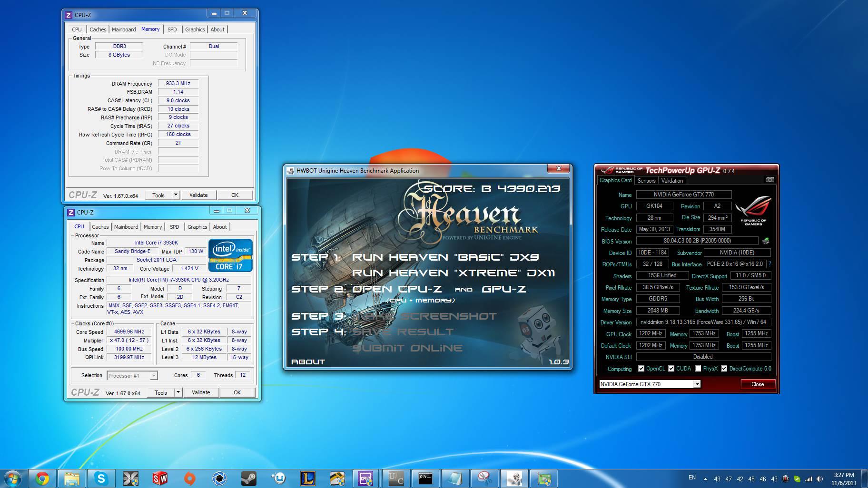Open the Validation tab in GPU-Z
The width and height of the screenshot is (868, 488).
672,180
